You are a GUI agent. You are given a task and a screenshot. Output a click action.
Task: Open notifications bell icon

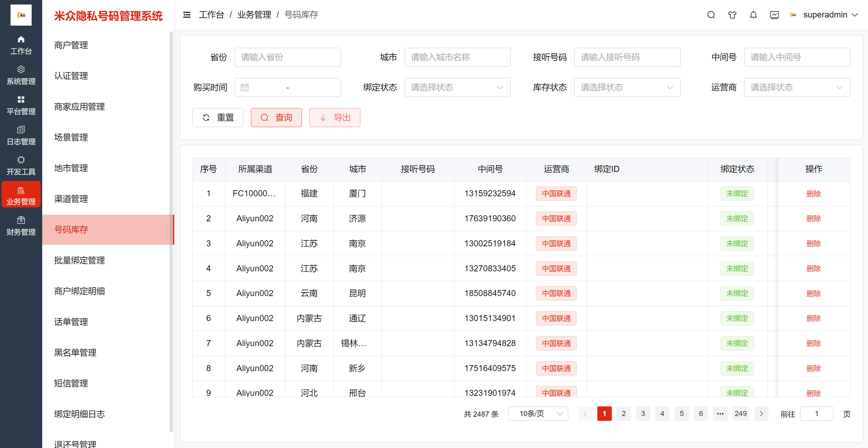coord(753,15)
